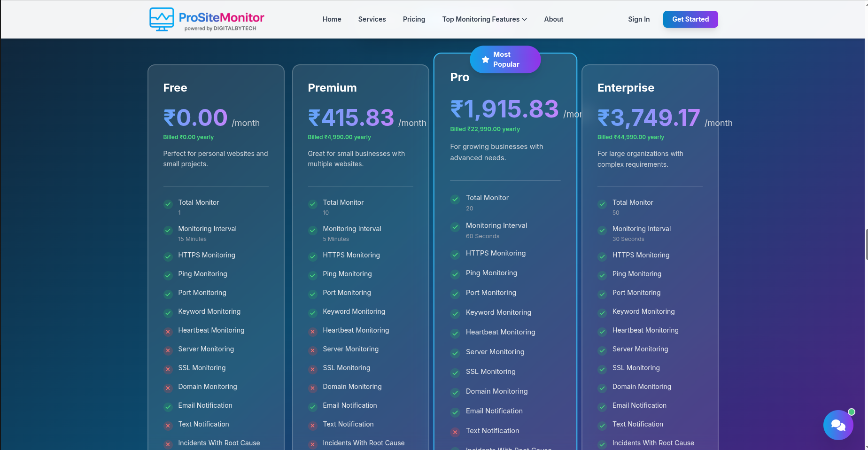Screen dimensions: 868x450
Task: Click the red X beside Heartbeat Monitoring in Free
Action: tap(168, 332)
